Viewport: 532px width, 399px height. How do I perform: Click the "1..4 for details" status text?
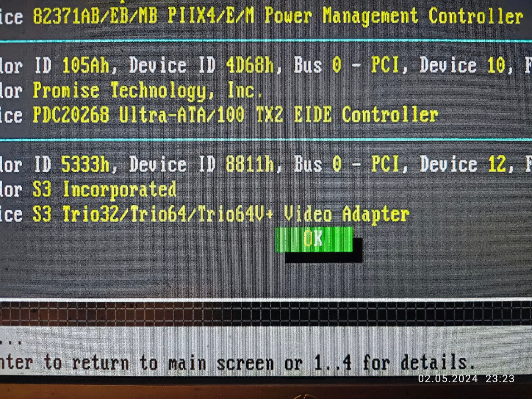(x=395, y=363)
